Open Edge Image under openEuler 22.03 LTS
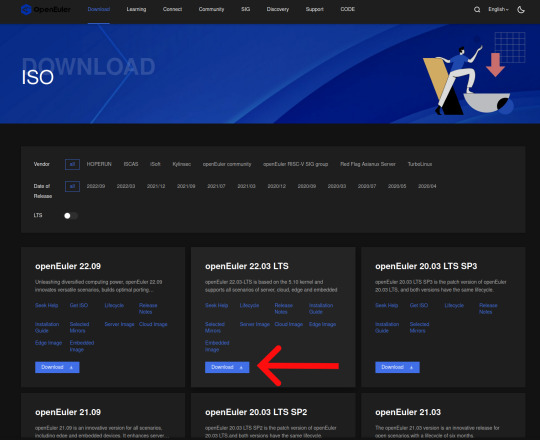Image resolution: width=540 pixels, height=440 pixels. pos(322,324)
